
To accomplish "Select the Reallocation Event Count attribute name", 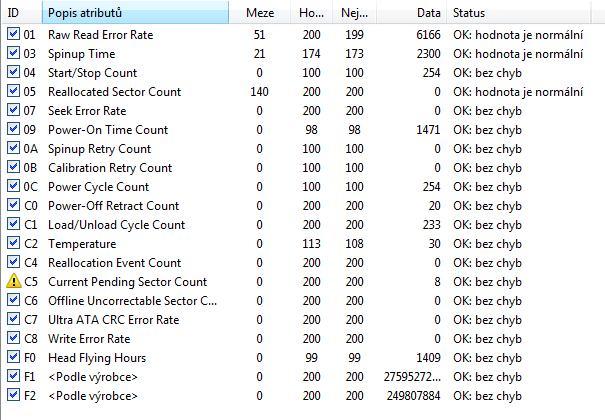I will 114,263.
